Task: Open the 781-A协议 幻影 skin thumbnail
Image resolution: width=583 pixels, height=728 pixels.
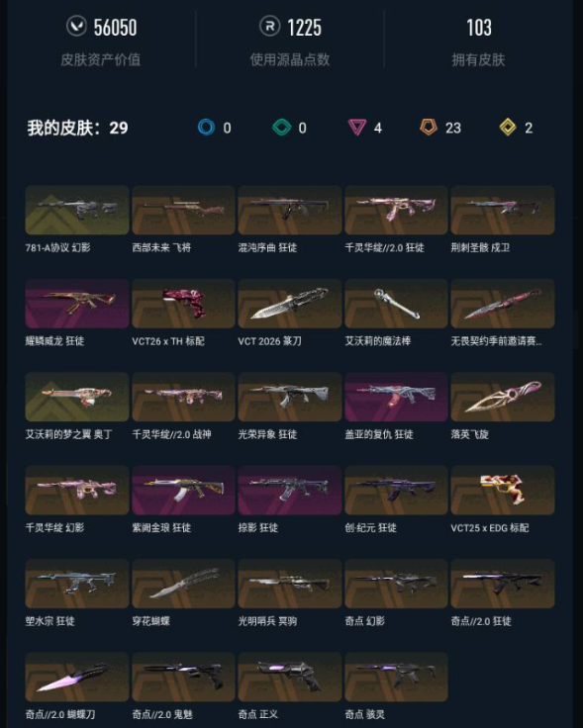Action: coord(77,210)
